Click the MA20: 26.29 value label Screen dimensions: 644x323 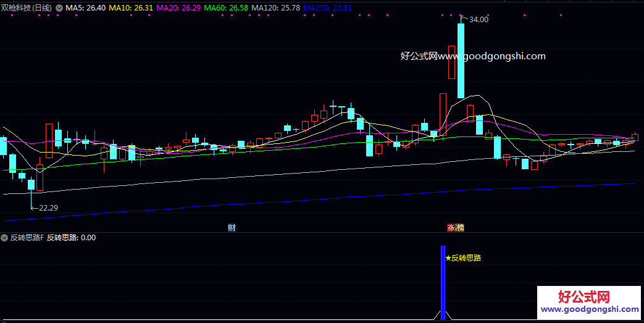tap(178, 8)
